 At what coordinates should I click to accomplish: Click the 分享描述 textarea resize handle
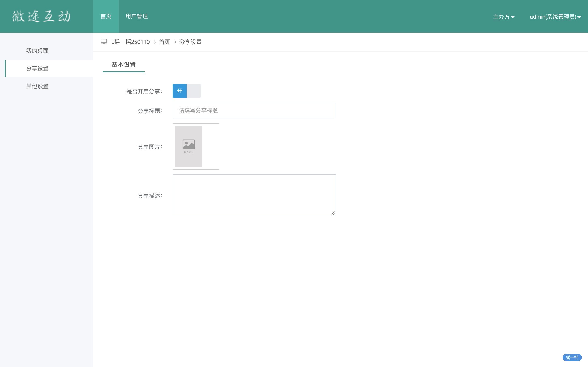[x=333, y=213]
